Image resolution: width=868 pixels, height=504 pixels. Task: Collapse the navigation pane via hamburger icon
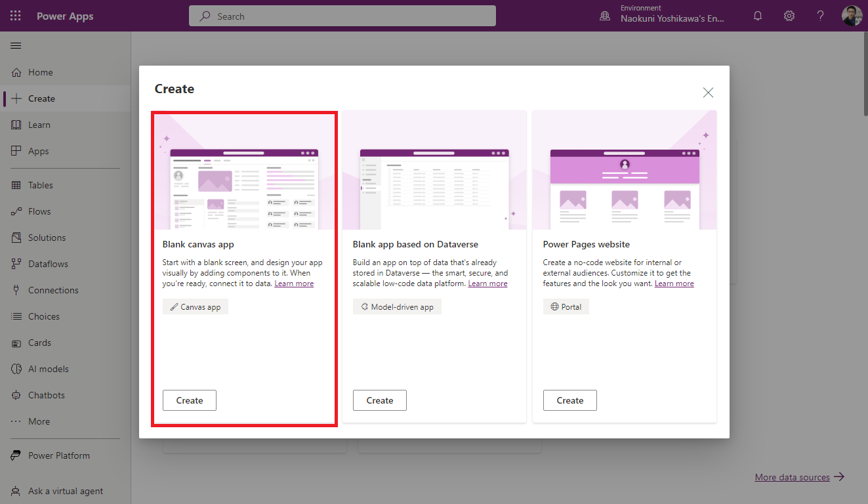[x=15, y=45]
